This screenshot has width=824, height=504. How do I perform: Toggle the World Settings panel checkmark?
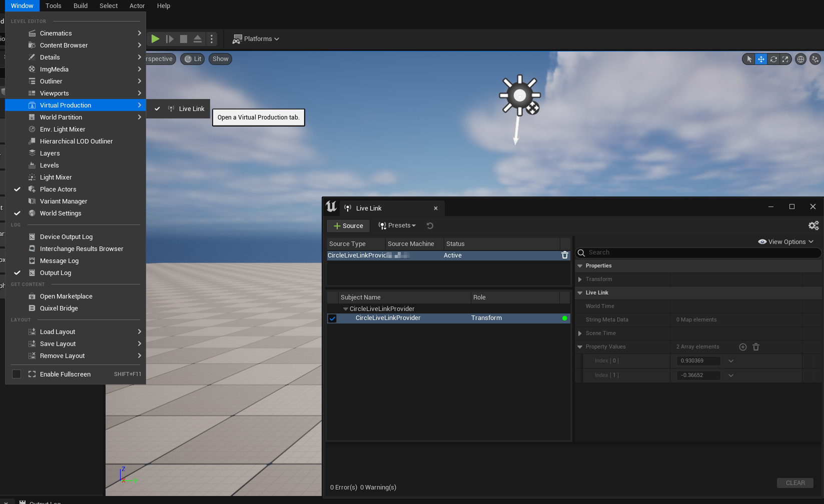pyautogui.click(x=17, y=213)
